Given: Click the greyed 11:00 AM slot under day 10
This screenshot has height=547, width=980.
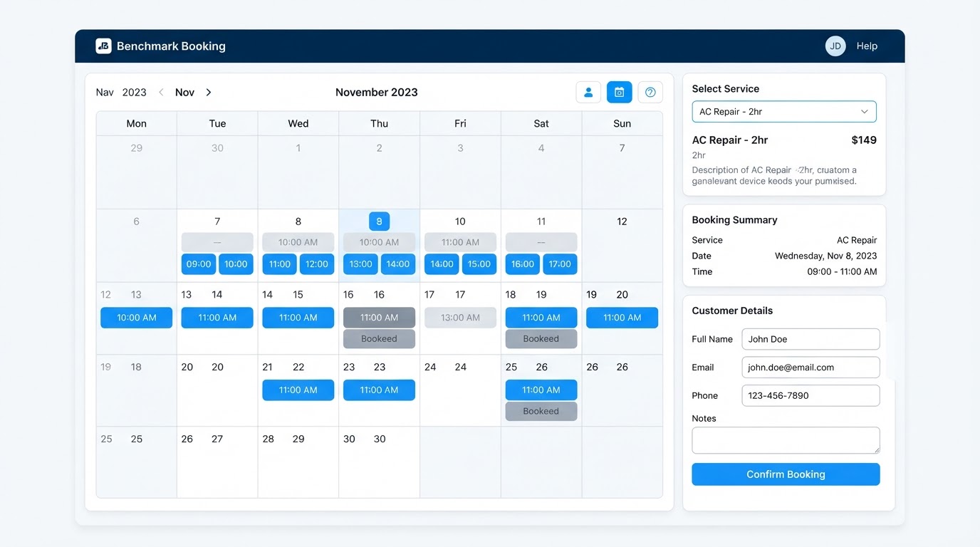Looking at the screenshot, I should [x=460, y=242].
